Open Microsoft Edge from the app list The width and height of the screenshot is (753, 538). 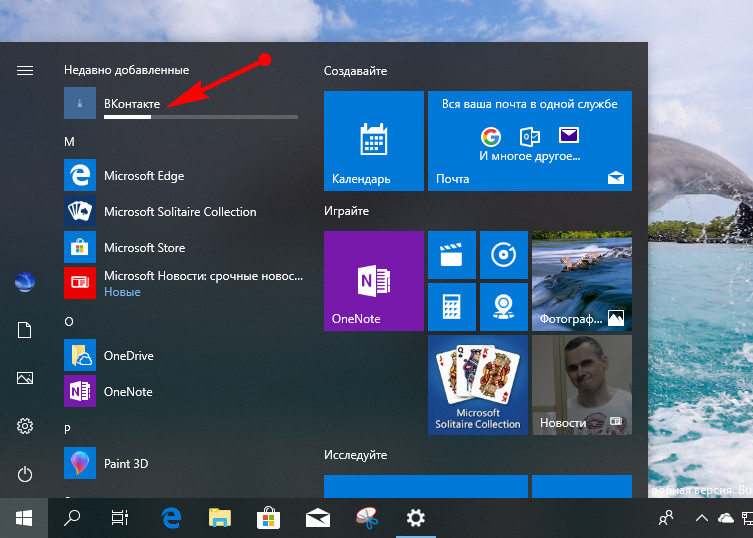coord(143,176)
